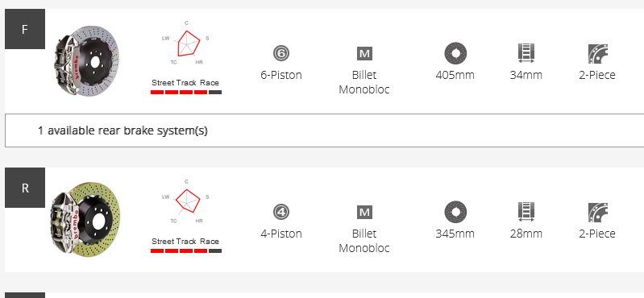Click the front 2-Piece disc type icon
The width and height of the screenshot is (644, 298).
597,54
